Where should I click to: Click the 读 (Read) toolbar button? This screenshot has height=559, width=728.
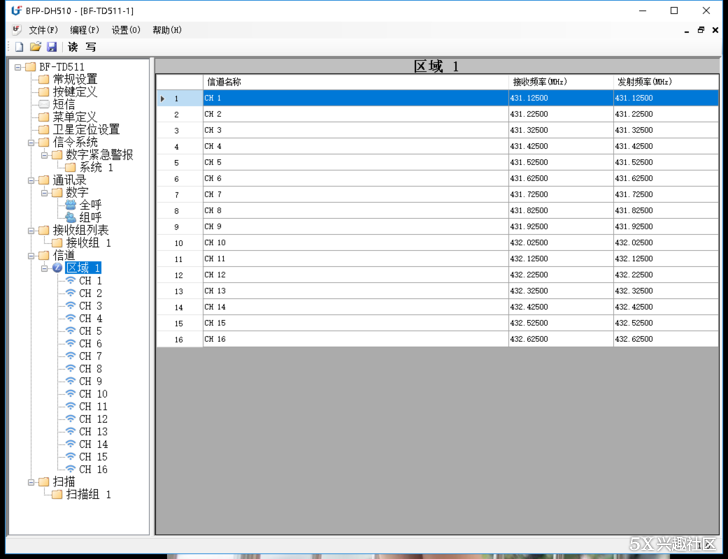pos(73,47)
